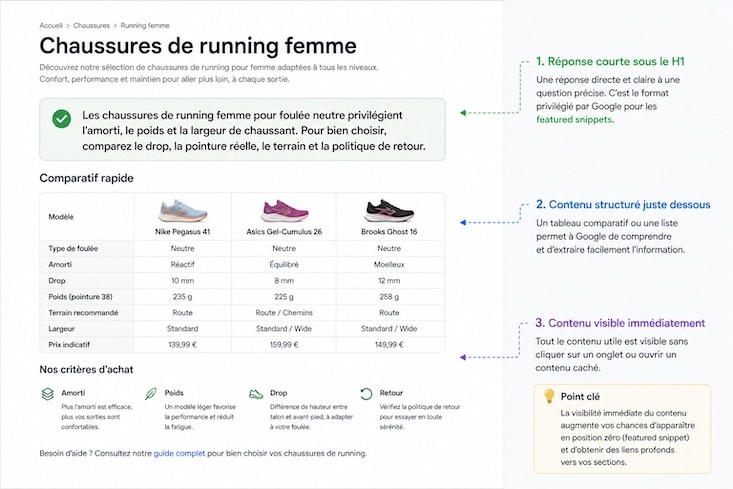Click the 'featured snippets' green text

575,120
